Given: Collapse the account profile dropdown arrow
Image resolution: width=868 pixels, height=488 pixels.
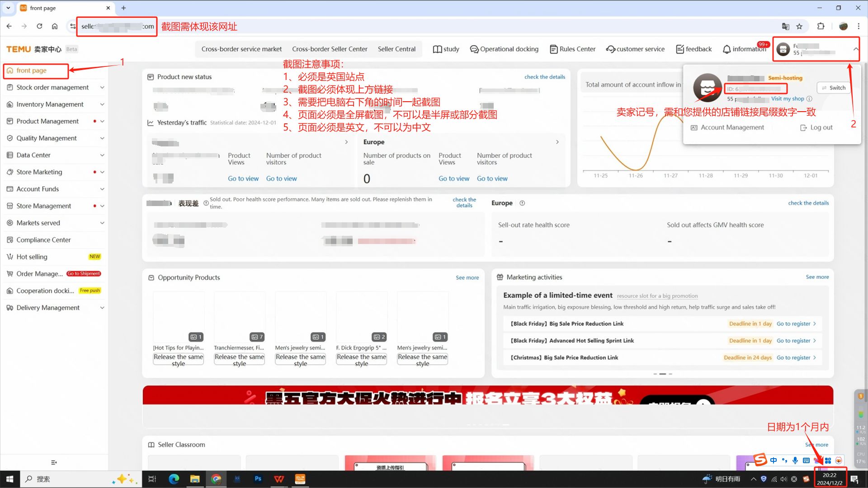Looking at the screenshot, I should (855, 49).
